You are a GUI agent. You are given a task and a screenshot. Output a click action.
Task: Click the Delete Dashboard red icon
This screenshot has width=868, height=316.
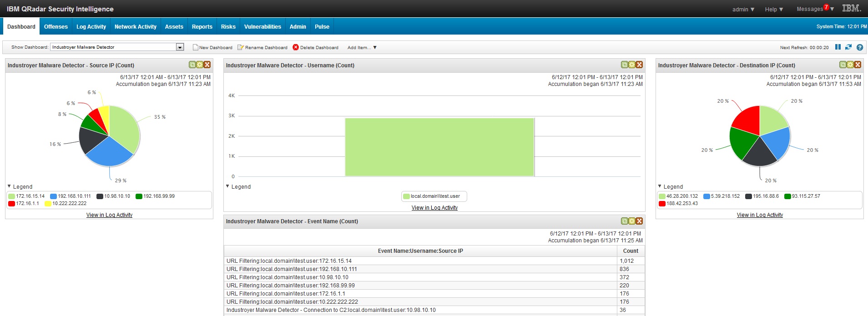(x=296, y=47)
